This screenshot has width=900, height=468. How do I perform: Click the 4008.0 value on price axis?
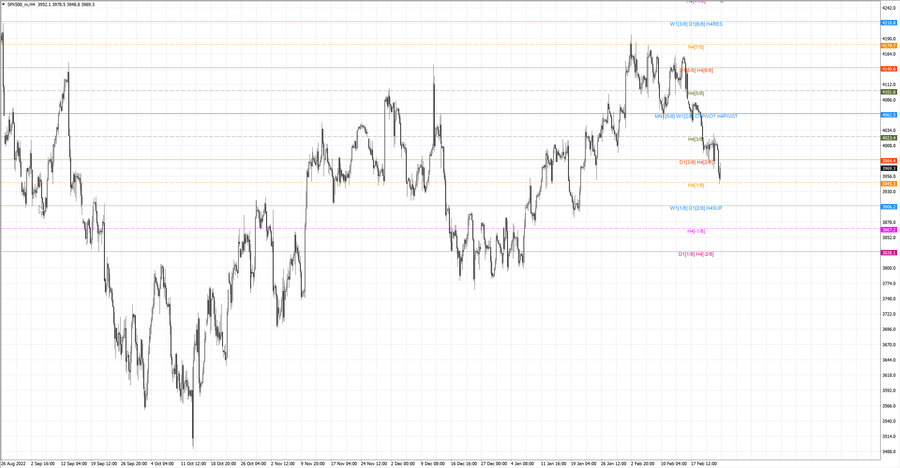[x=889, y=146]
